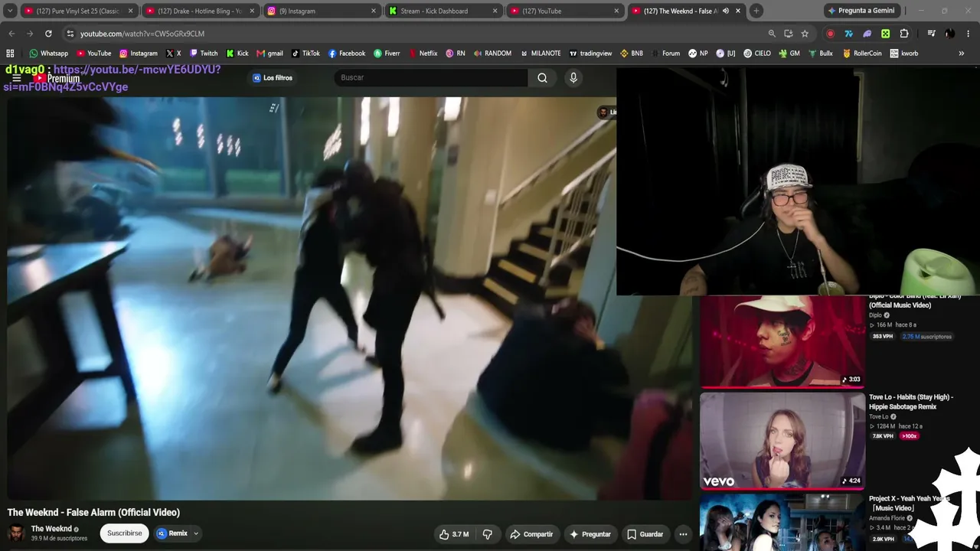Start voice search with the microphone
980x551 pixels.
(573, 77)
